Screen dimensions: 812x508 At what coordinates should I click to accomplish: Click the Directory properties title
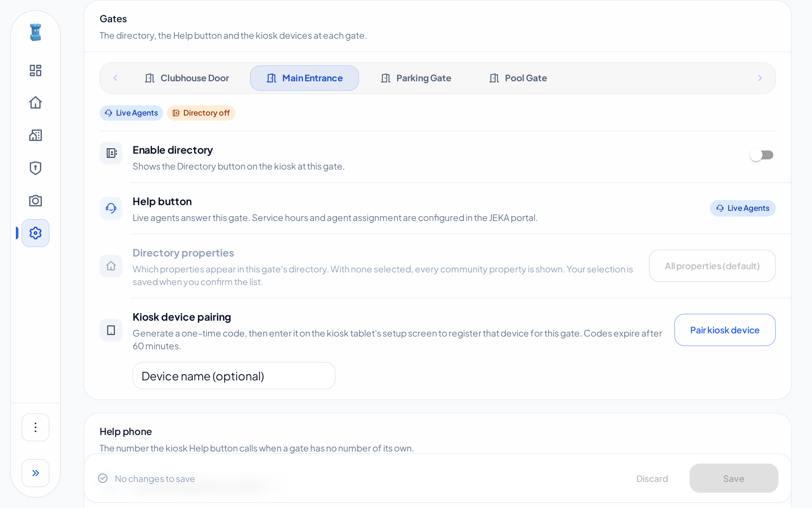183,253
